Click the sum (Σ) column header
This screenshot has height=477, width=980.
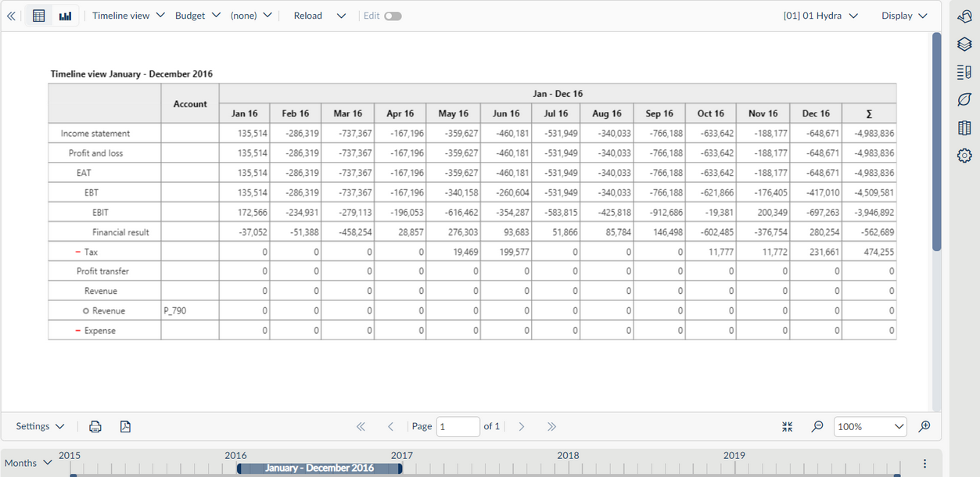pyautogui.click(x=869, y=113)
